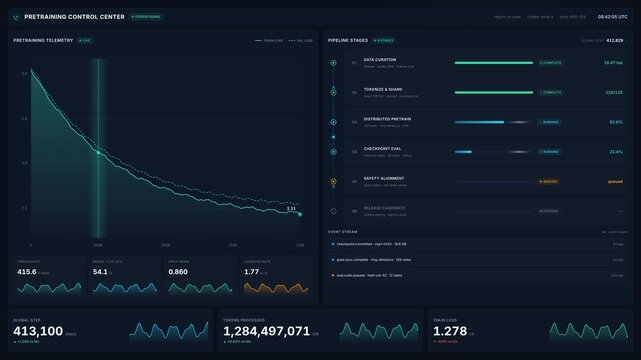The width and height of the screenshot is (641, 360).
Task: Open the checkpoint.committed event row
Action: 478,244
